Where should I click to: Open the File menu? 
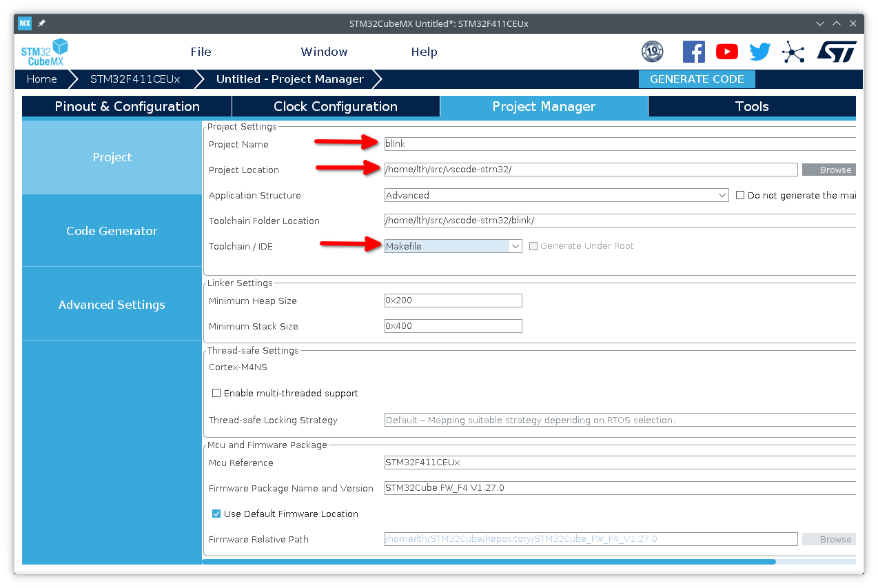click(201, 52)
